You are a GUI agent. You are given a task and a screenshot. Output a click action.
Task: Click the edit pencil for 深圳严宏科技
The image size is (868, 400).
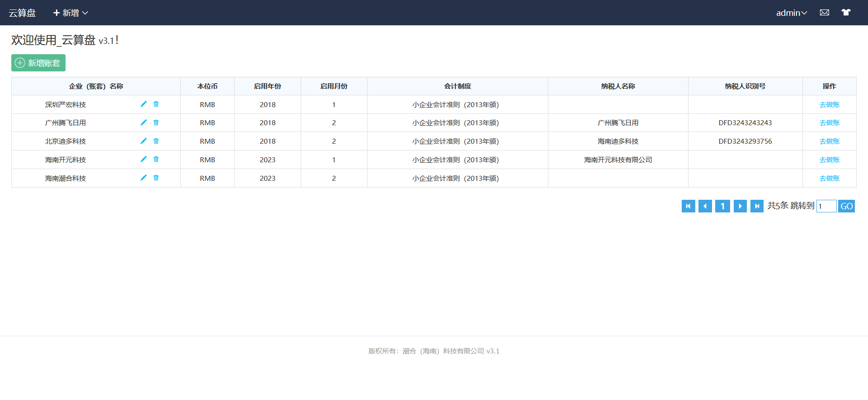pyautogui.click(x=143, y=104)
